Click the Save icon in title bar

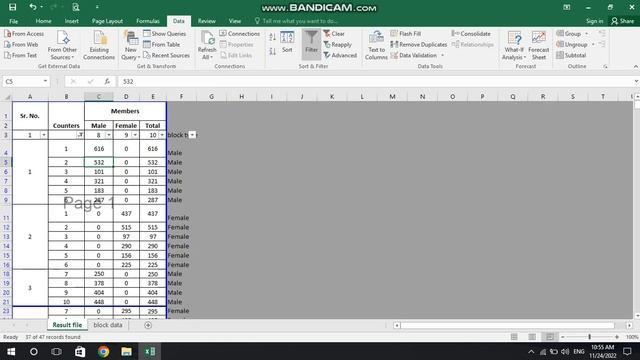(13, 7)
